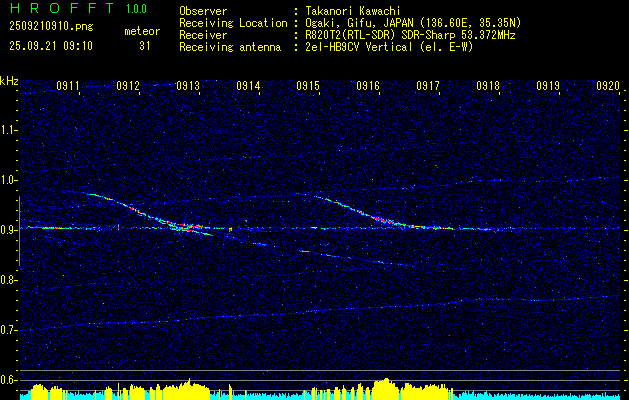Click the 1.0 frequency axis label

click(9, 180)
